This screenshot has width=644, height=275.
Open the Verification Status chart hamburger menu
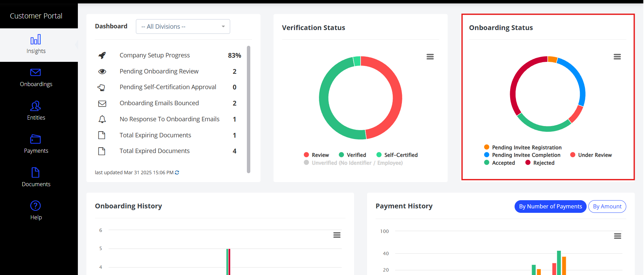[430, 57]
